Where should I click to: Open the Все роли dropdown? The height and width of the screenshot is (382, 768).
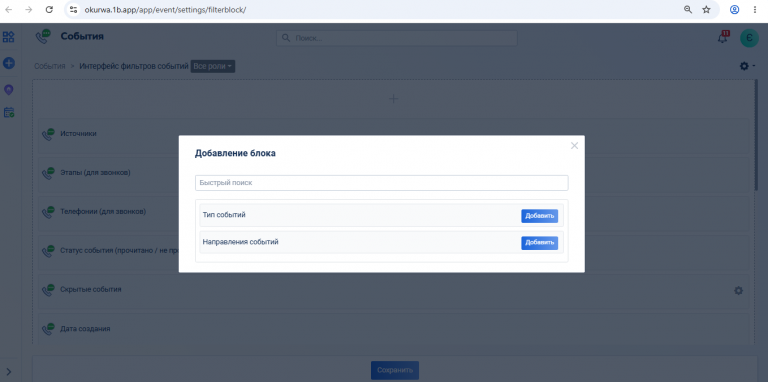(x=213, y=66)
